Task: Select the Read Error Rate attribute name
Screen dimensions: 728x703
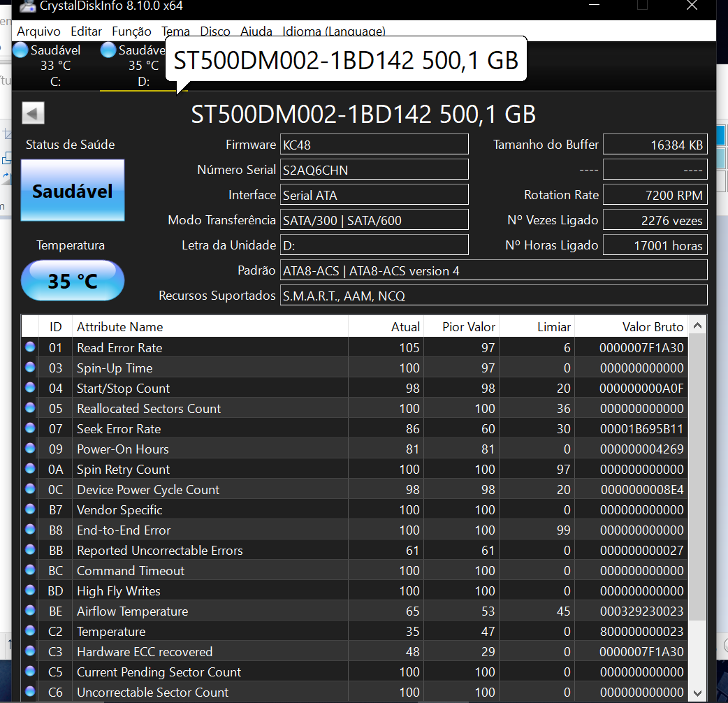Action: click(x=119, y=348)
